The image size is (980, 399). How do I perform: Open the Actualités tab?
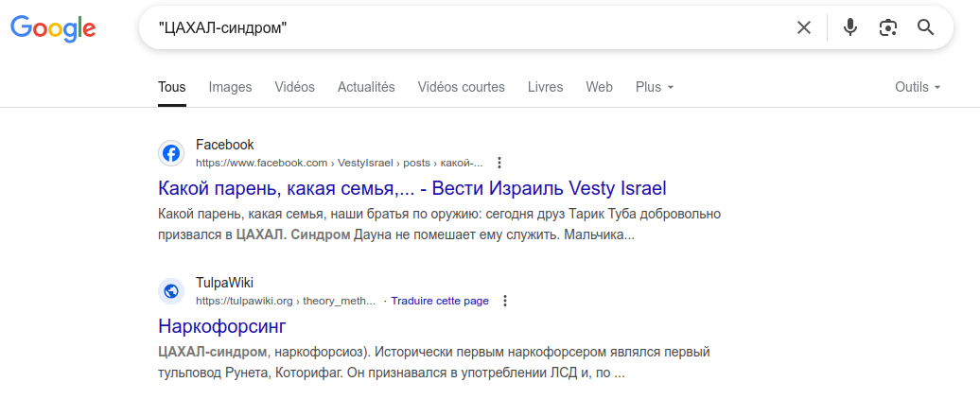tap(366, 87)
